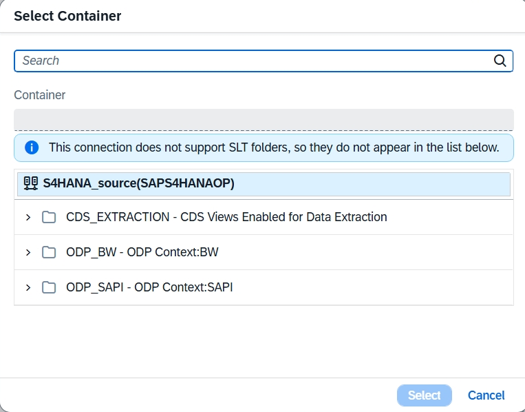Click the blue information icon

coord(32,148)
